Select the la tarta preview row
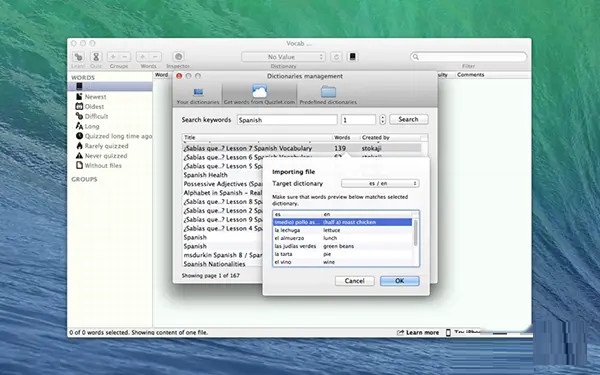Image resolution: width=600 pixels, height=375 pixels. click(x=343, y=254)
